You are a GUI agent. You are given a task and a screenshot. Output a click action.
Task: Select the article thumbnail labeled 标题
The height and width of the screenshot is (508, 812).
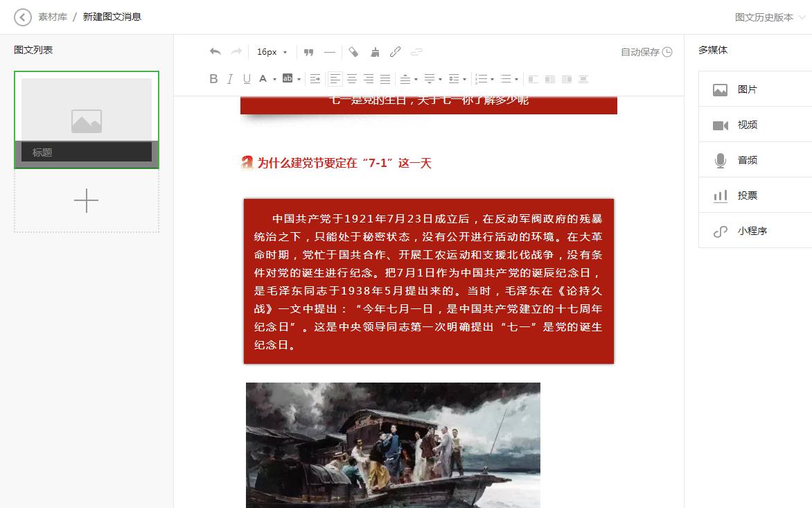[86, 119]
